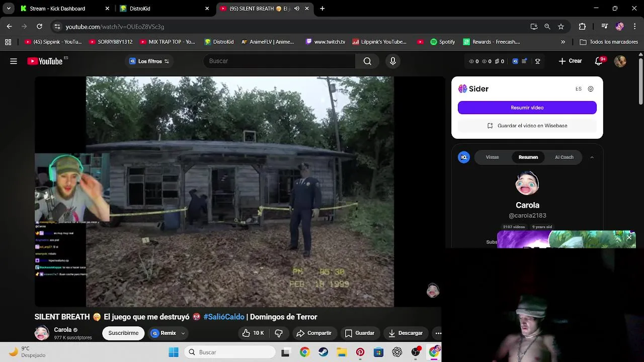Click the Resumir video button
Viewport: 644px width, 362px height.
527,108
